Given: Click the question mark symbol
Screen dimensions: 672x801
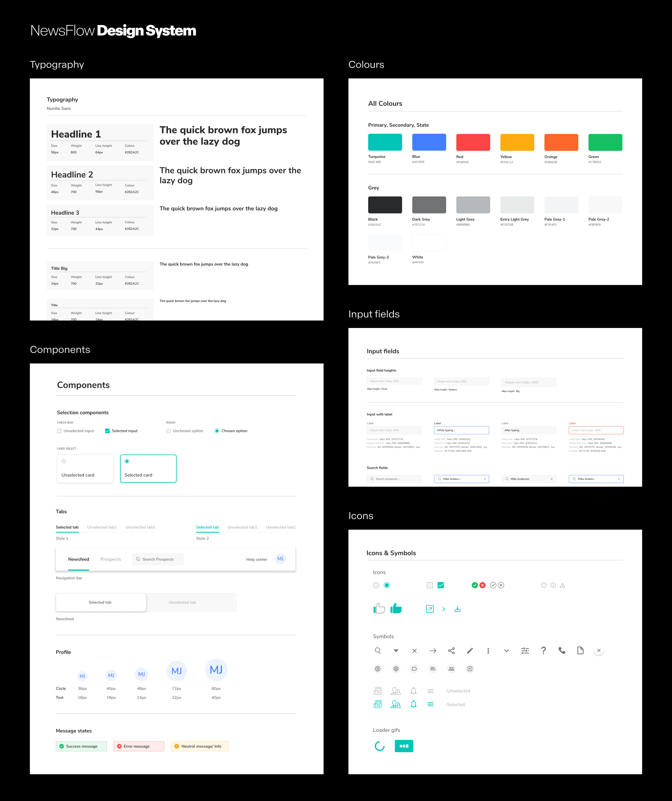Looking at the screenshot, I should coord(543,650).
